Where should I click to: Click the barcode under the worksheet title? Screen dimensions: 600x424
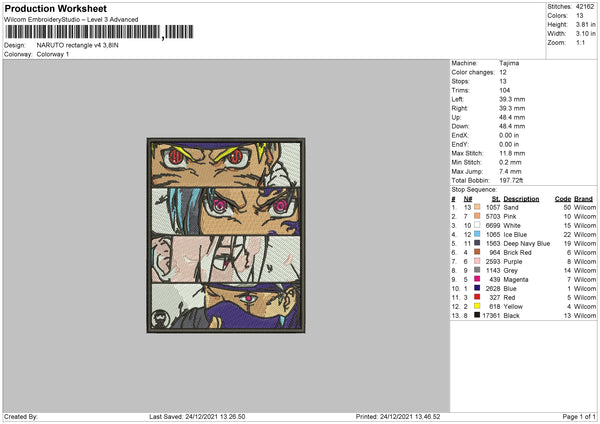pos(99,32)
